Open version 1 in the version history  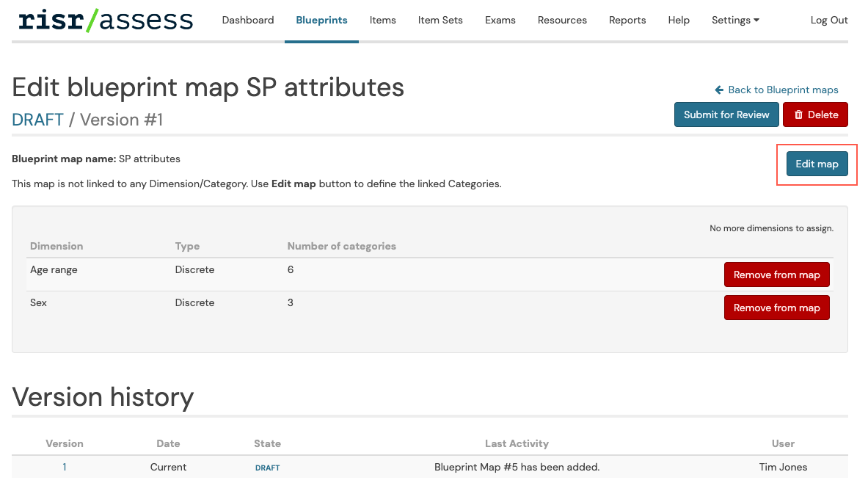click(65, 467)
